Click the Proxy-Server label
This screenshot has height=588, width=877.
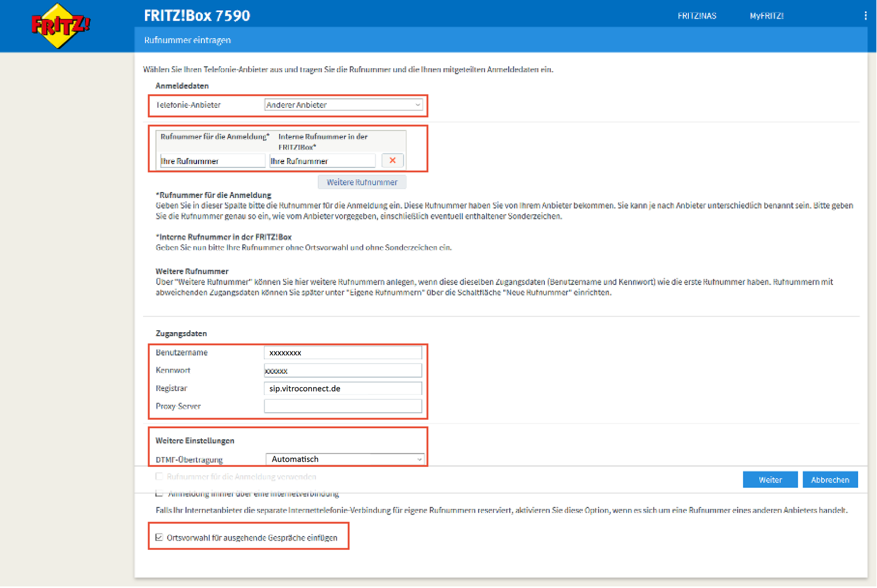point(178,406)
